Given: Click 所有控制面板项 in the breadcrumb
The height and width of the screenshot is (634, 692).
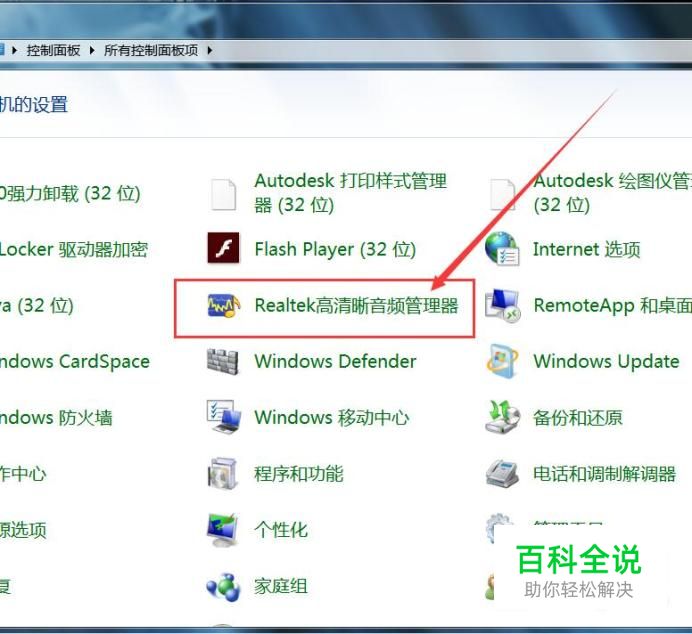Looking at the screenshot, I should (x=151, y=50).
